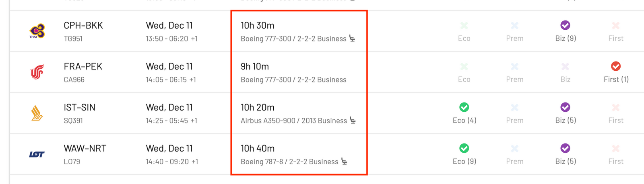
Task: Click lie-flat seat icon on SQ391 row
Action: (x=353, y=121)
